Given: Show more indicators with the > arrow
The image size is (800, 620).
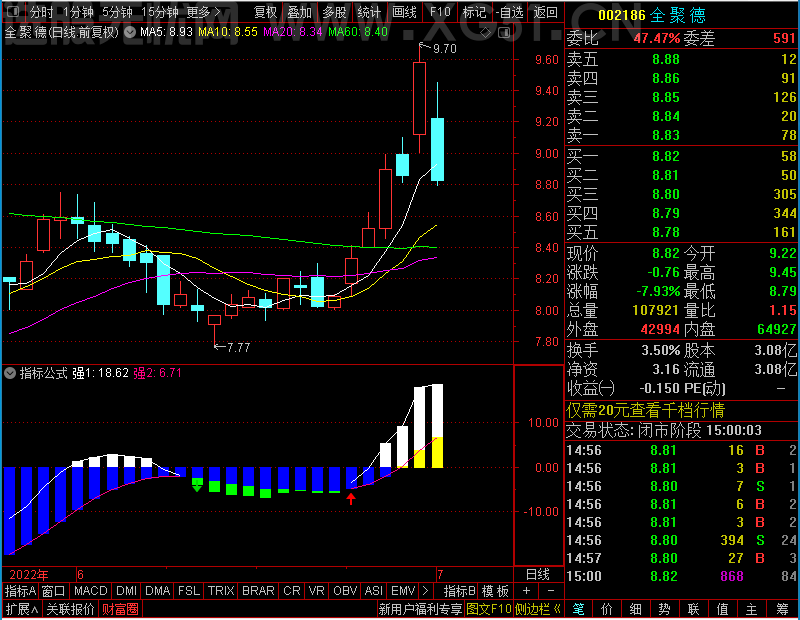Looking at the screenshot, I should 426,591.
